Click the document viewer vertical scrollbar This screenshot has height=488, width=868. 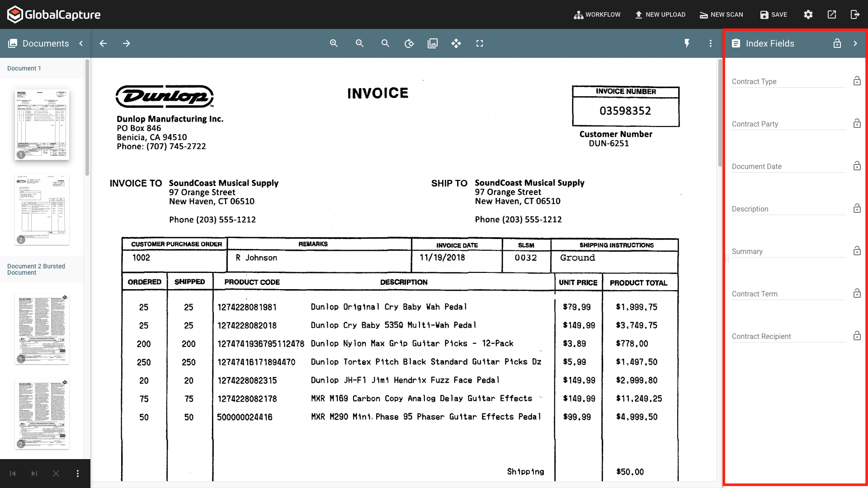coord(720,113)
